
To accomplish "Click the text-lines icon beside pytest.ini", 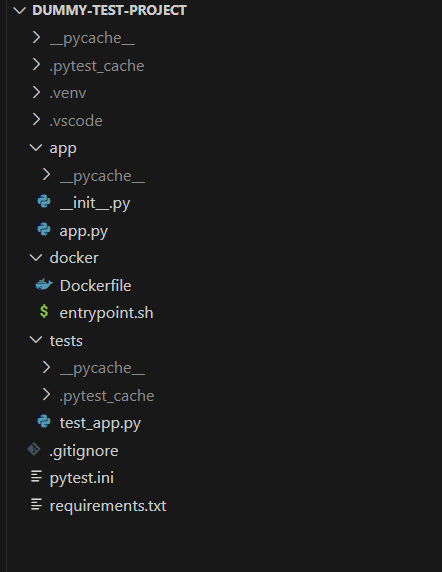I will point(36,477).
